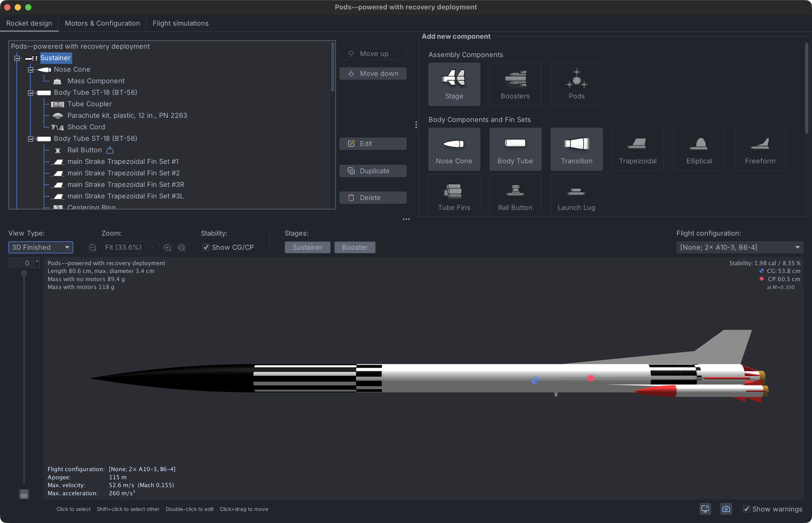Take a screenshot with the camera icon
The width and height of the screenshot is (812, 523).
(x=726, y=508)
